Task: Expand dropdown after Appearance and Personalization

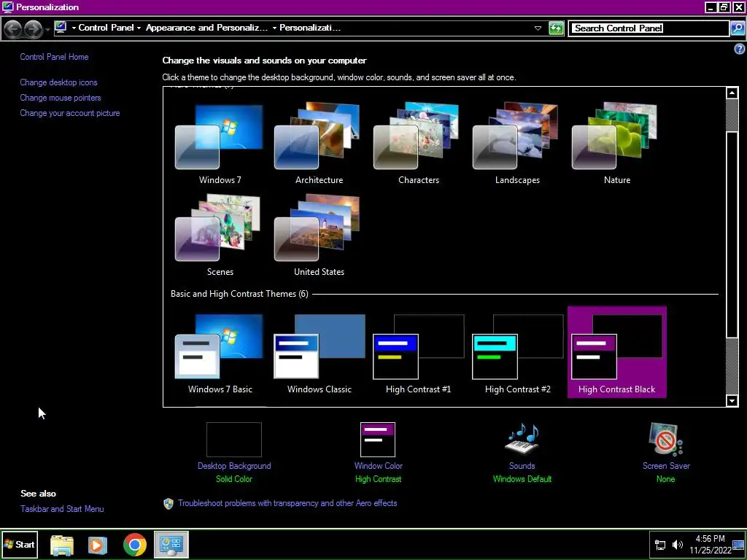Action: tap(274, 28)
